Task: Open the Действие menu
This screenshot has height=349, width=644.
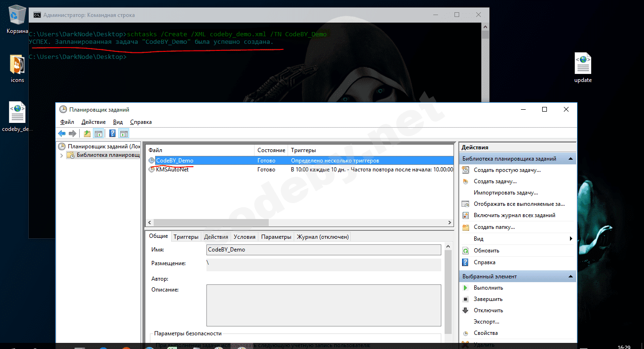Action: (x=92, y=122)
